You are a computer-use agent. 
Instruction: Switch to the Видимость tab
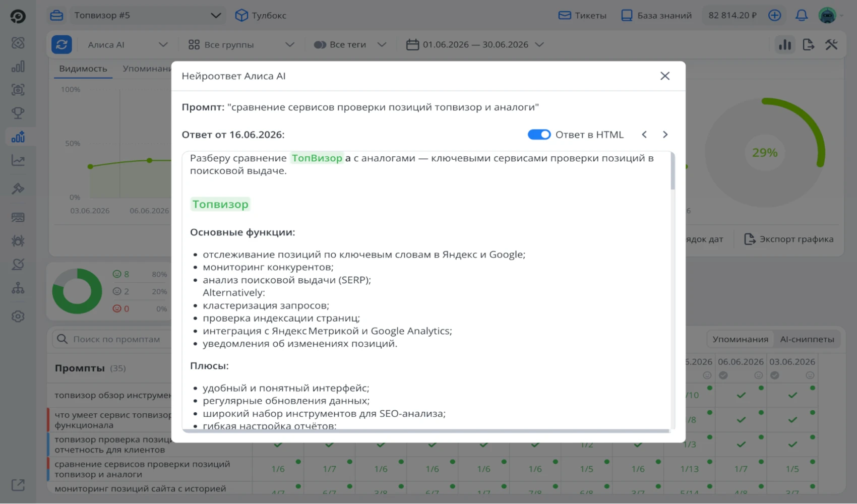pyautogui.click(x=83, y=69)
